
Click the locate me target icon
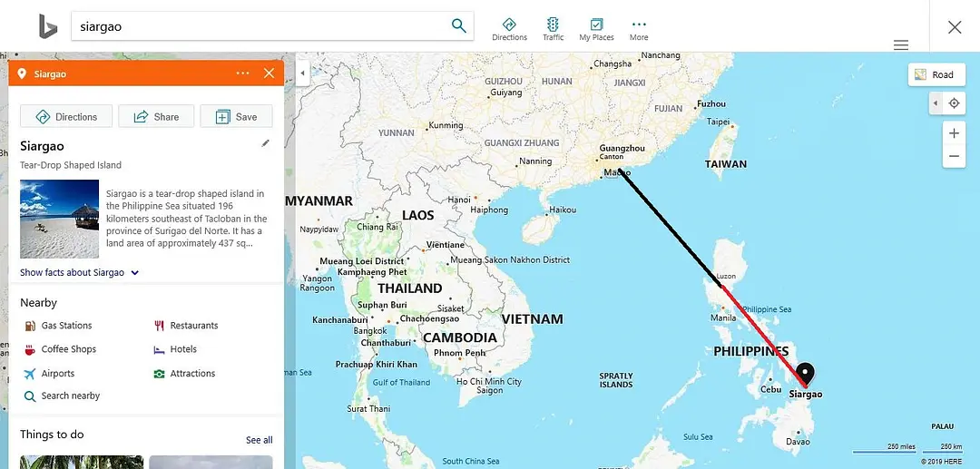(x=954, y=103)
